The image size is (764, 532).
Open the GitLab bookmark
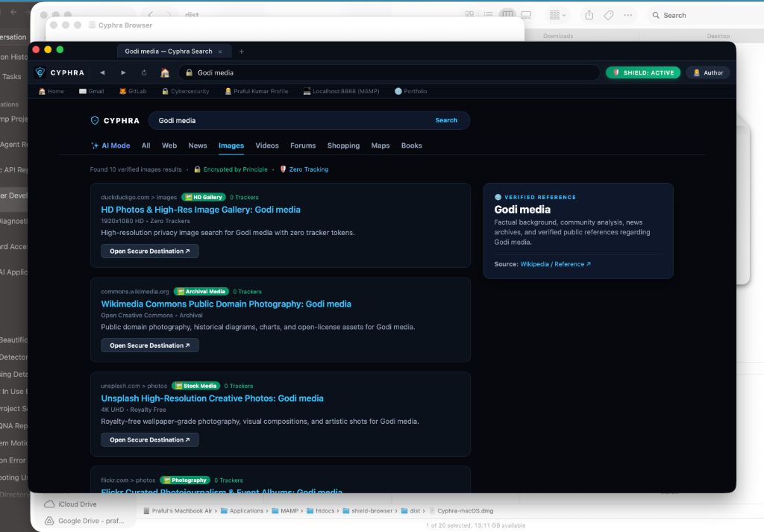(133, 91)
